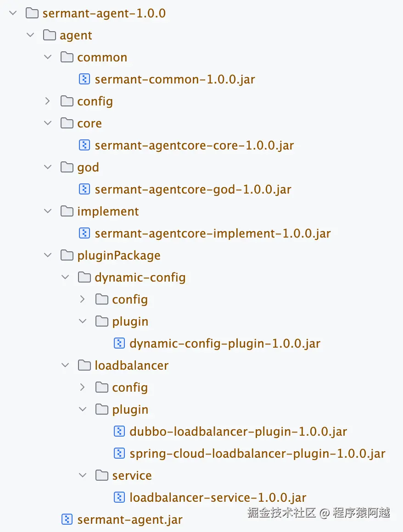Collapse the loadbalancer folder chevron
403x532 pixels.
pyautogui.click(x=65, y=365)
